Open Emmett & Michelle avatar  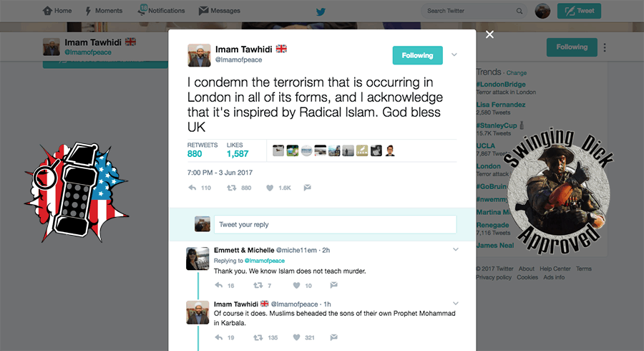click(x=197, y=259)
